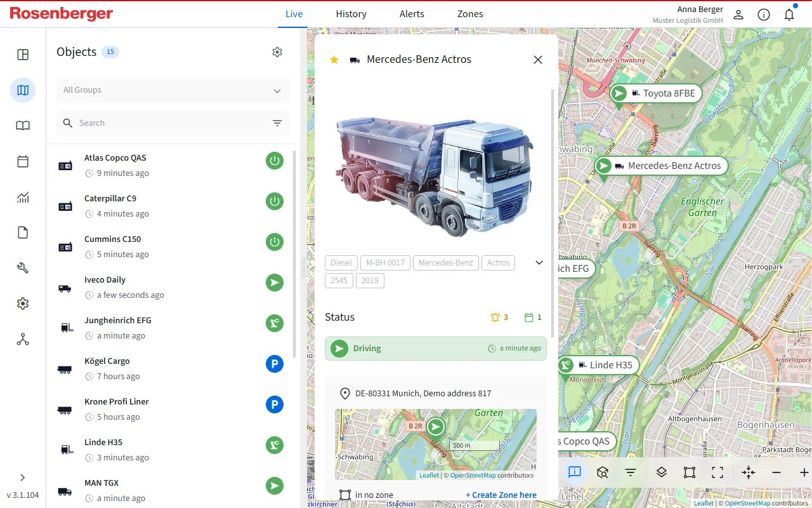Click the Driving status bar
The image size is (812, 508).
click(436, 349)
